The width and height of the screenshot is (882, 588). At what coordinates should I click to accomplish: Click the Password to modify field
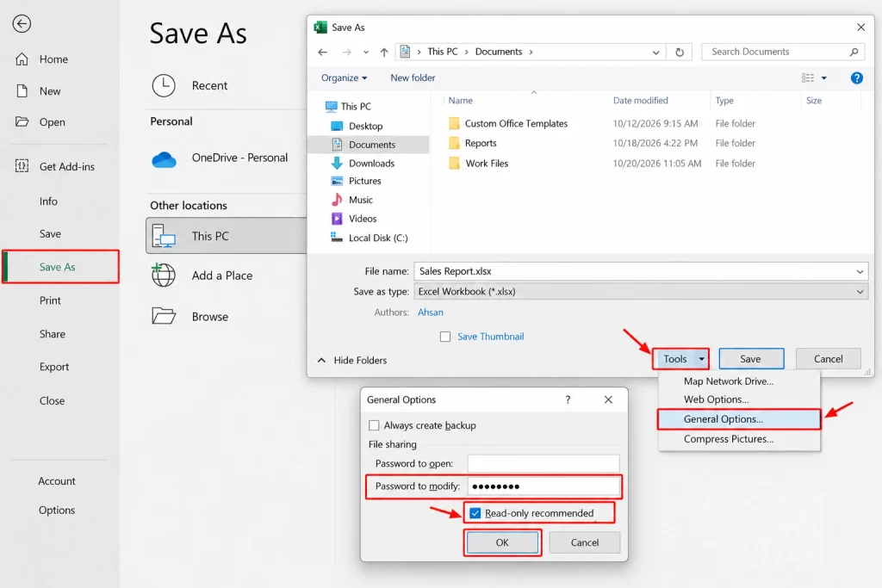(x=543, y=486)
